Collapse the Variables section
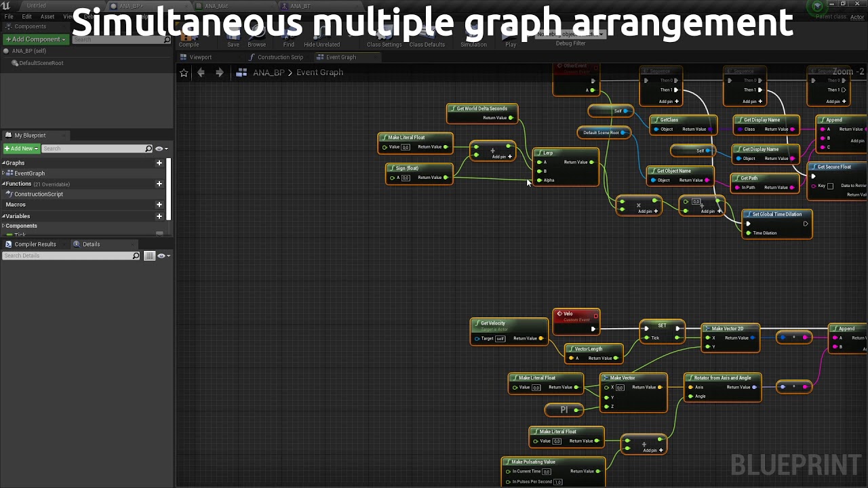The image size is (868, 488). coord(3,216)
